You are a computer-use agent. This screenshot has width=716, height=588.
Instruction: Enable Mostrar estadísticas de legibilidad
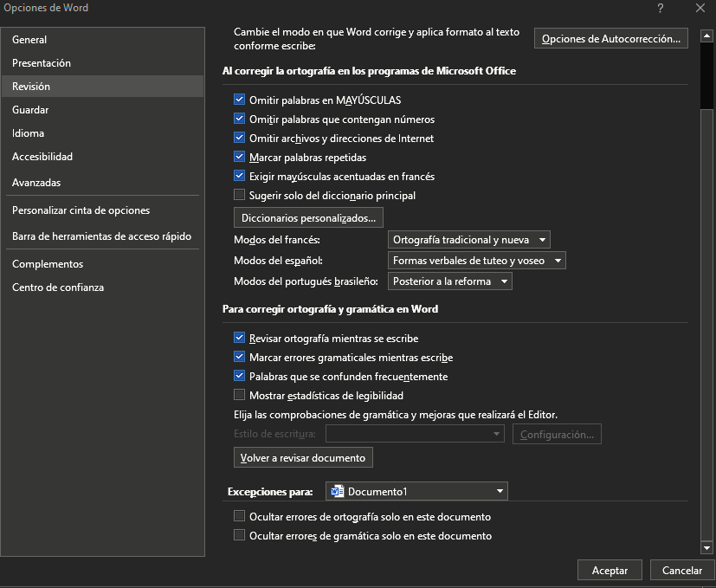point(239,394)
